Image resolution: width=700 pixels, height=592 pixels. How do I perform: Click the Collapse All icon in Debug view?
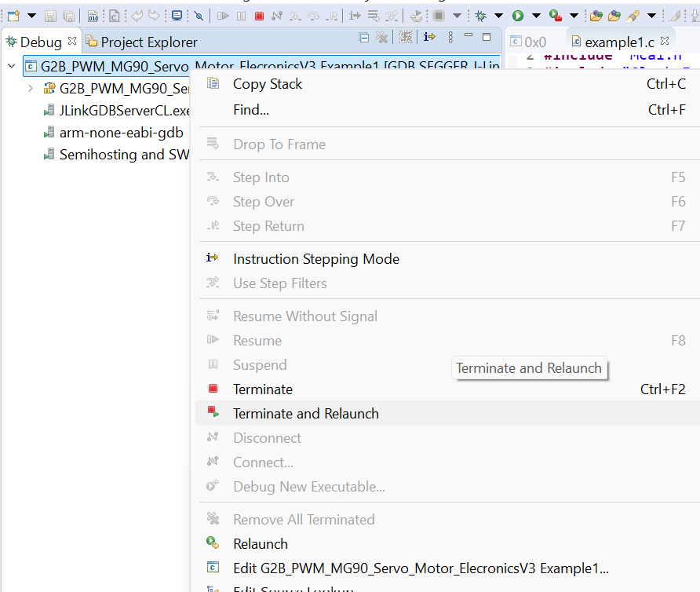pyautogui.click(x=364, y=38)
